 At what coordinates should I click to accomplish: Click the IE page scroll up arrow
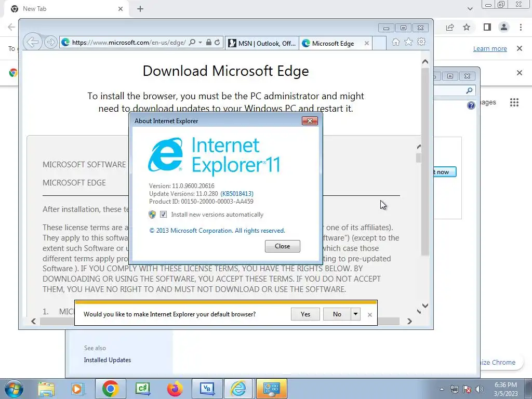pos(425,62)
